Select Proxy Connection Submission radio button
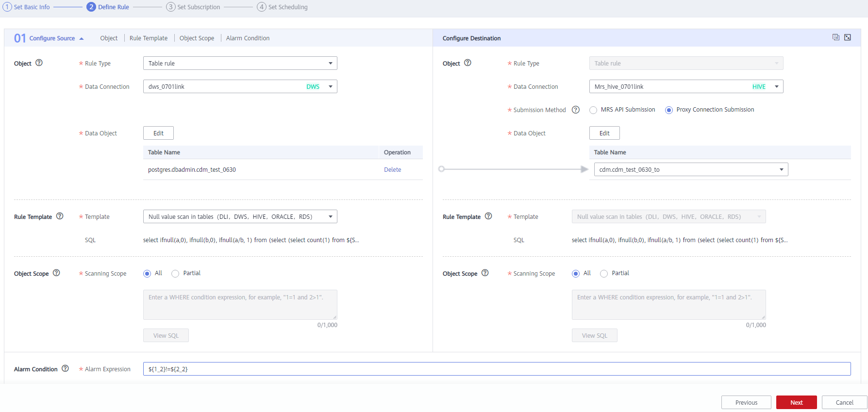This screenshot has height=412, width=868. coord(669,110)
